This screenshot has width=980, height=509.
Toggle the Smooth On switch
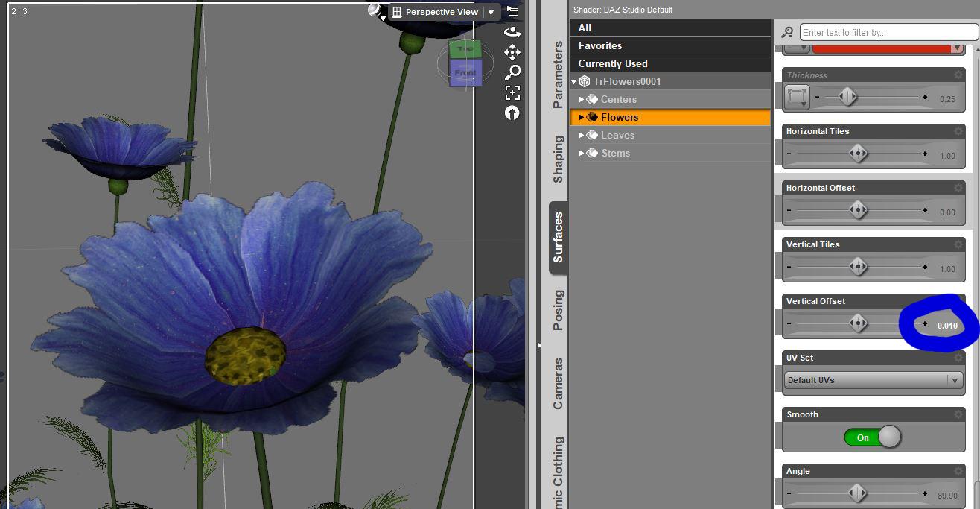point(873,437)
